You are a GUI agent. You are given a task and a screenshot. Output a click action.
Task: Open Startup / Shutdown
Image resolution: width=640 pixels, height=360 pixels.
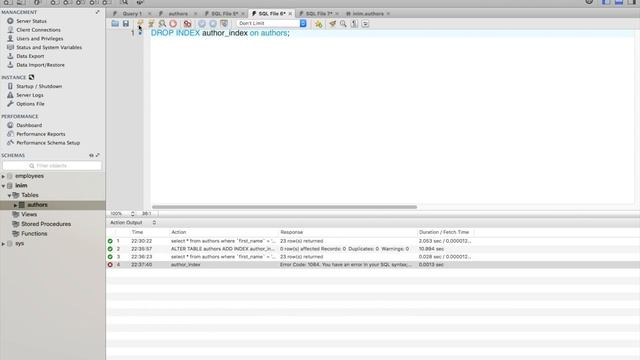(39, 86)
